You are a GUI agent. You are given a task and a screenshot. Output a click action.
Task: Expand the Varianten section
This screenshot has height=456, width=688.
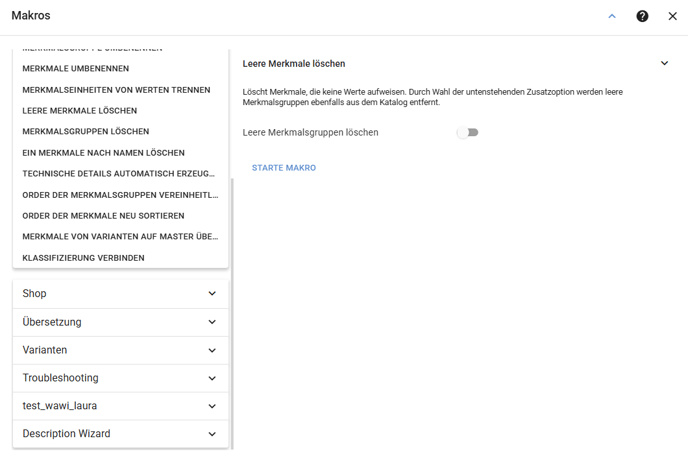[121, 350]
